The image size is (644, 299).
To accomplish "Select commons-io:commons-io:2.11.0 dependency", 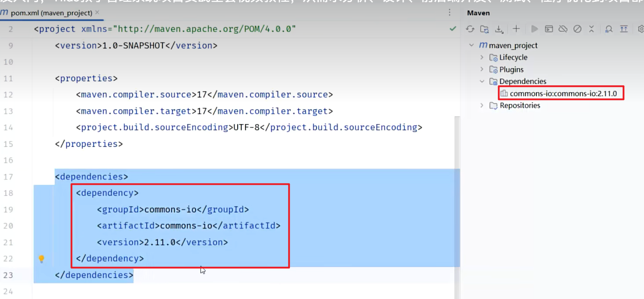I will (x=563, y=94).
